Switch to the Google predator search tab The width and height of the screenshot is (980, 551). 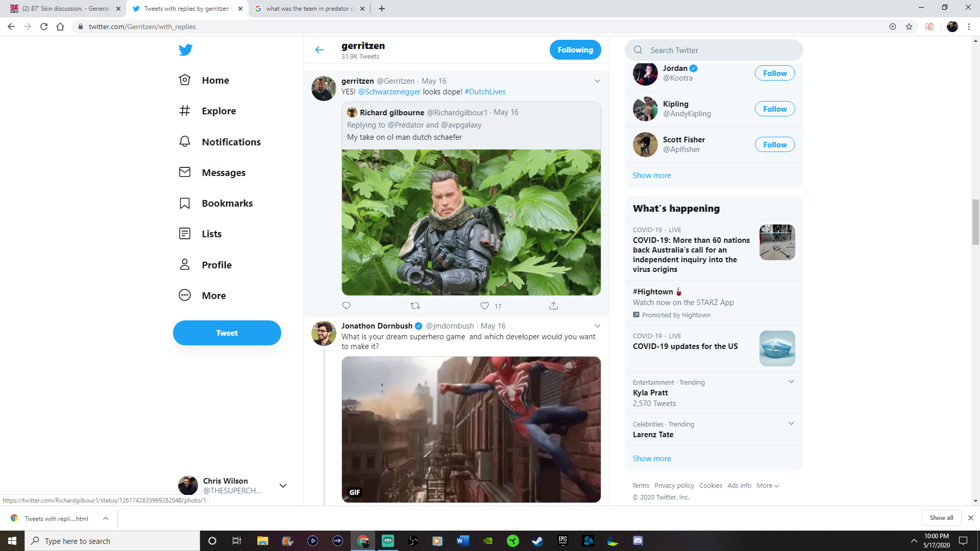coord(309,9)
